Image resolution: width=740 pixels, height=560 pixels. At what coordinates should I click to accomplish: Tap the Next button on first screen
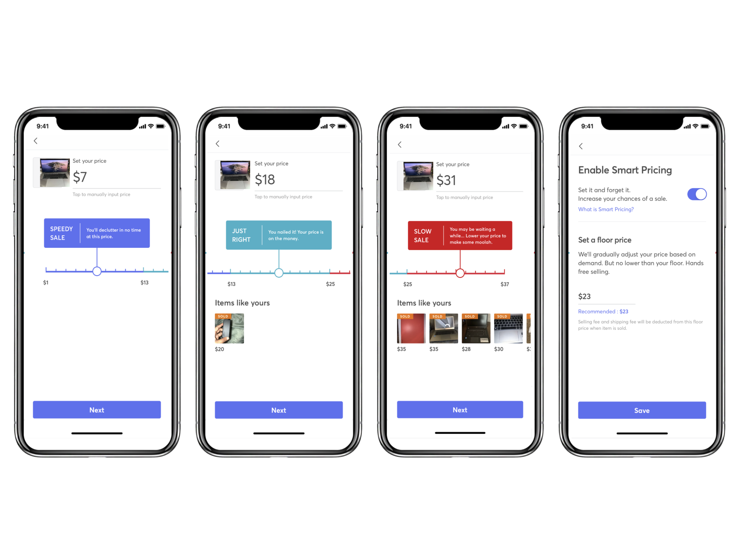point(97,410)
